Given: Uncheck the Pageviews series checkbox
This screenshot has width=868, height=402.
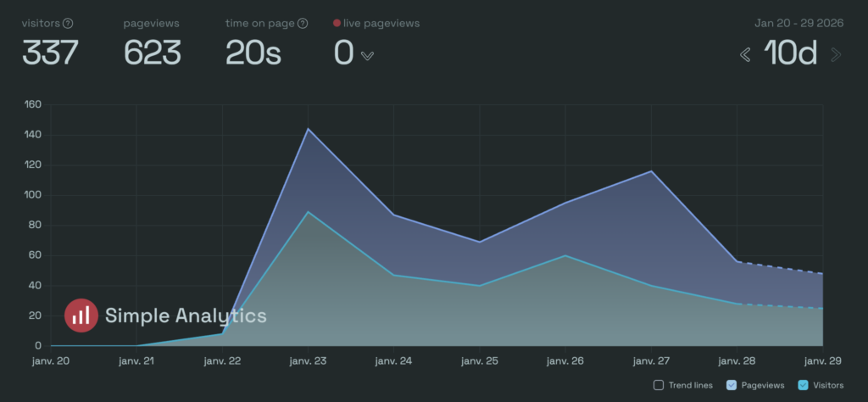Looking at the screenshot, I should pos(730,385).
